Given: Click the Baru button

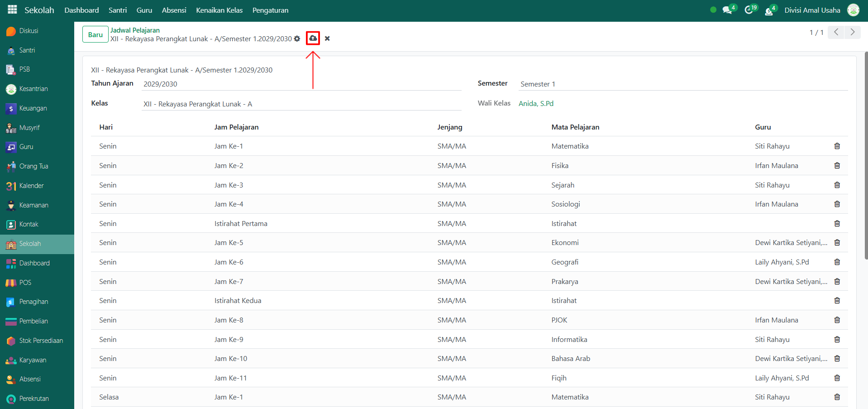Looking at the screenshot, I should (x=95, y=34).
